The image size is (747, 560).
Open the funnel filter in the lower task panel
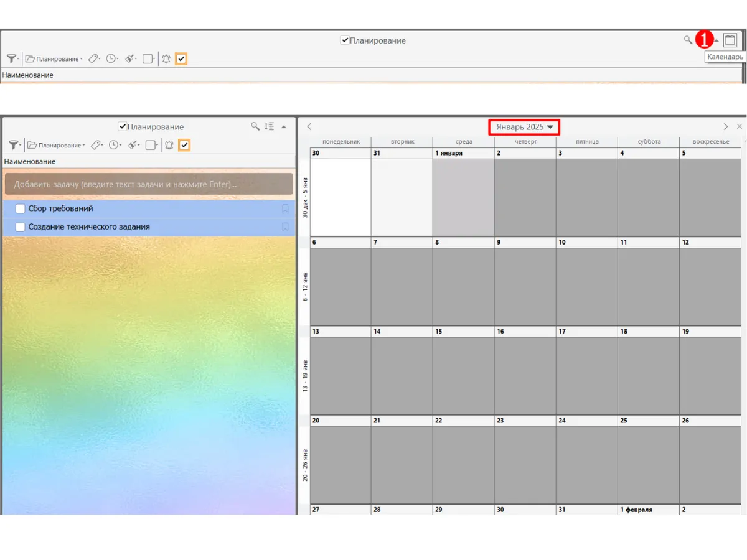pyautogui.click(x=13, y=145)
